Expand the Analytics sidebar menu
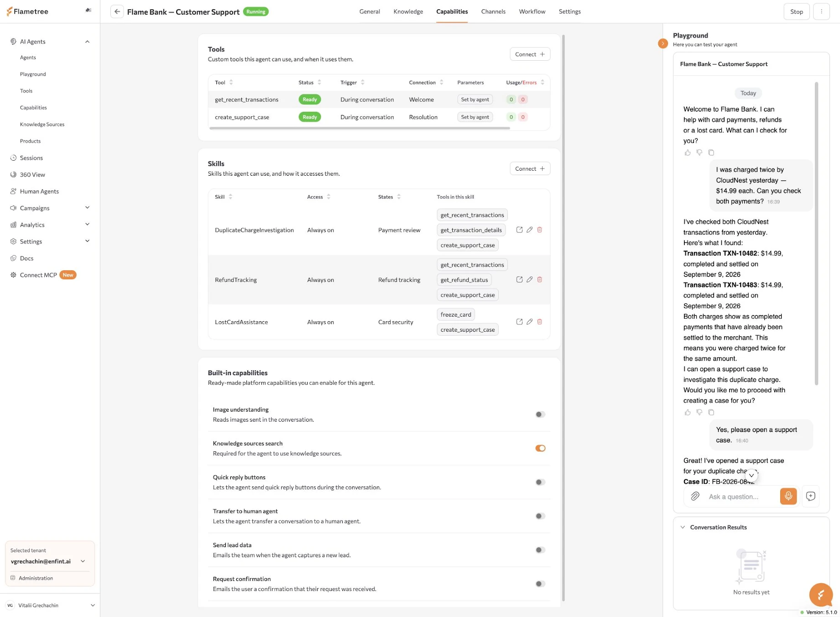This screenshot has height=617, width=840. 87,225
